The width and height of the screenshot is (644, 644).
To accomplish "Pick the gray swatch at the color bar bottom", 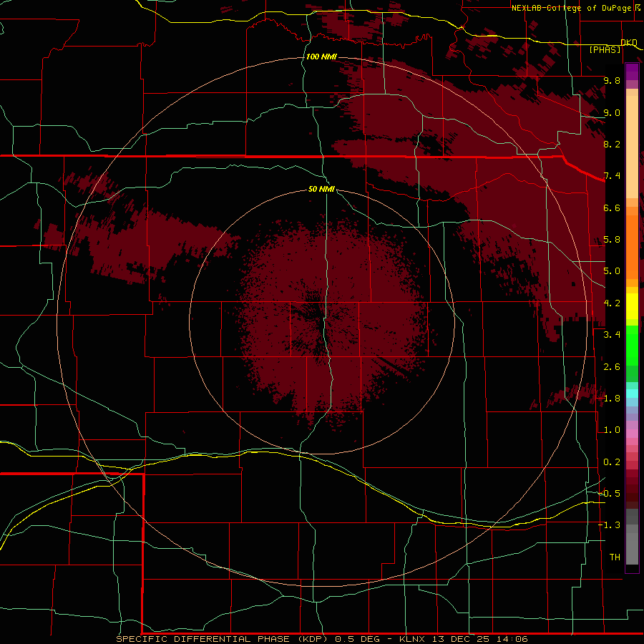I will 632,548.
